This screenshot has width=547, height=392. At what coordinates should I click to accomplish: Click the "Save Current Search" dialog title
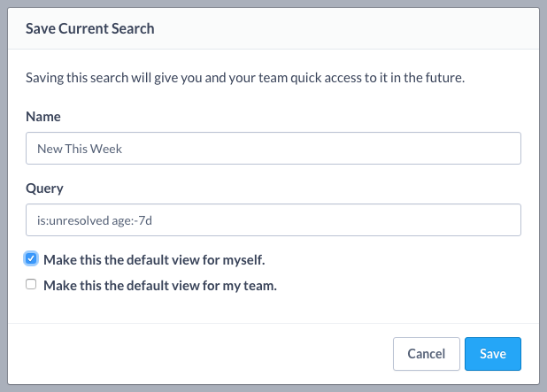click(90, 29)
